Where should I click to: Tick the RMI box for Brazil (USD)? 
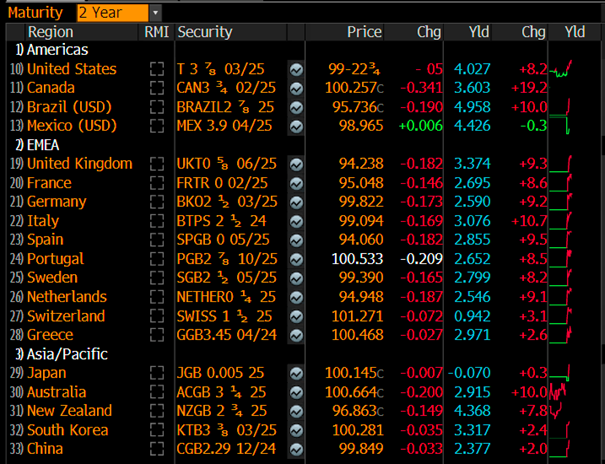tap(157, 107)
